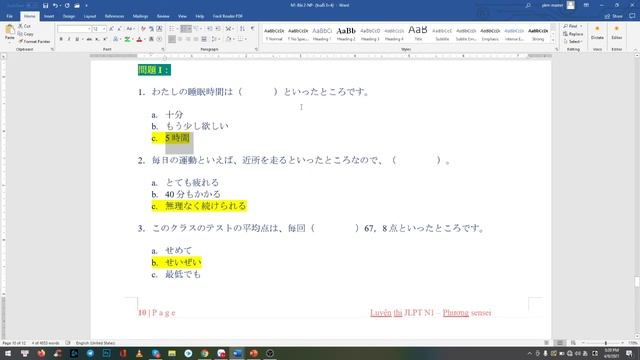The height and width of the screenshot is (360, 640).
Task: Open the Windows Start menu
Action: tap(8, 353)
